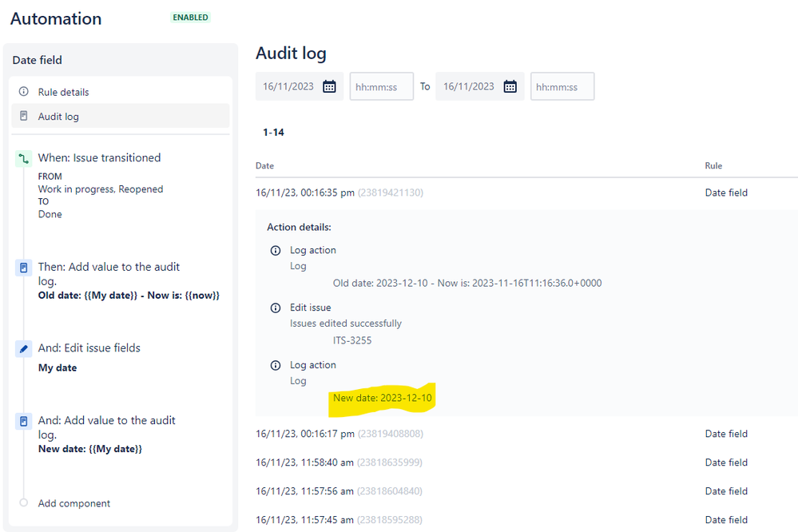
Task: Click Add component
Action: pyautogui.click(x=73, y=503)
